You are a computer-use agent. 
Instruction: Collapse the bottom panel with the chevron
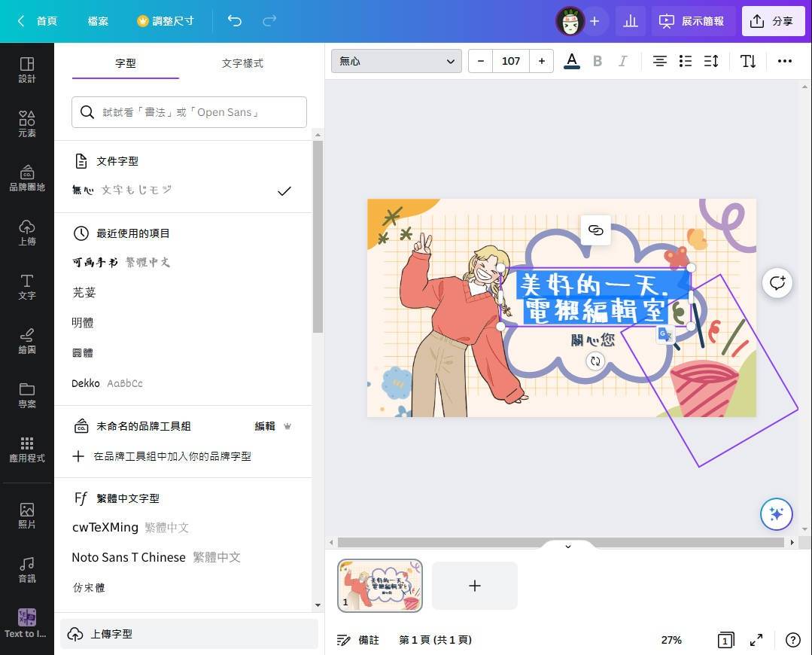tap(567, 546)
